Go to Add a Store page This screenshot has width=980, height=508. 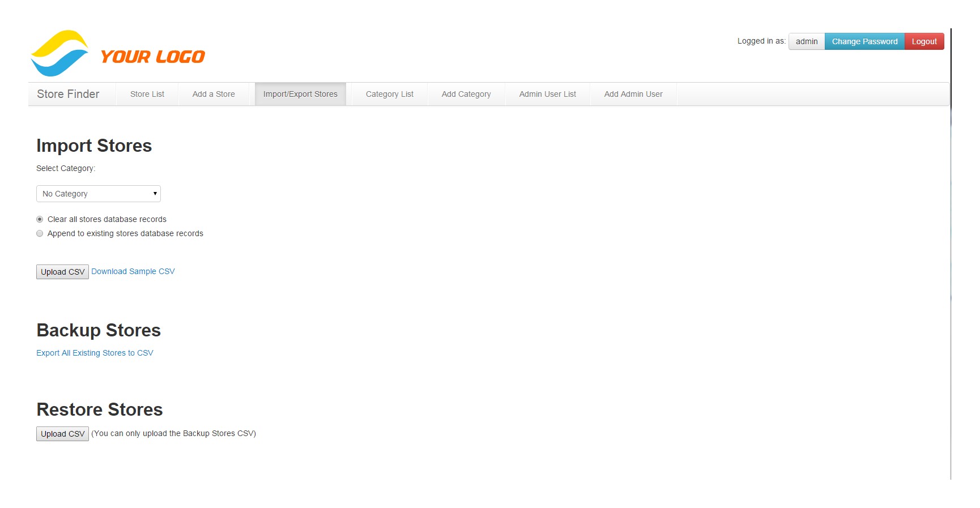click(214, 94)
